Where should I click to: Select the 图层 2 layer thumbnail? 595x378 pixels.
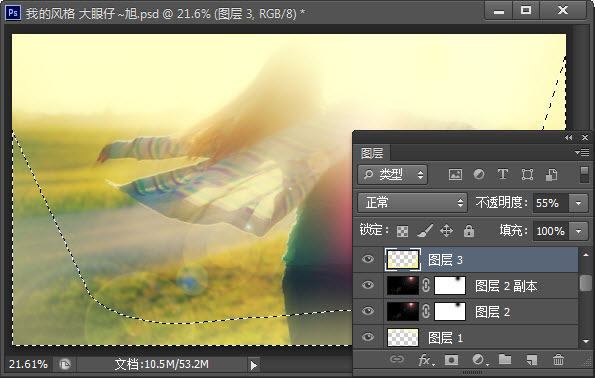[403, 311]
